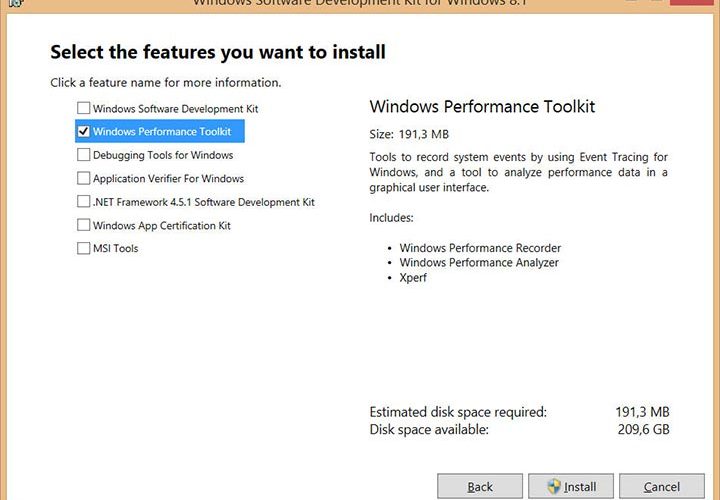Click the MSI Tools feature name
The height and width of the screenshot is (500, 720).
pos(116,248)
